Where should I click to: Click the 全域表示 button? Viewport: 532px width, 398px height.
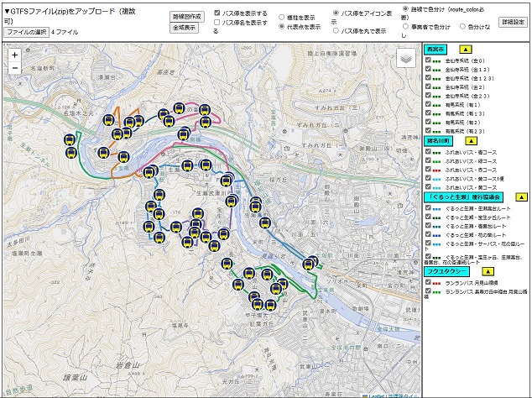pyautogui.click(x=185, y=27)
